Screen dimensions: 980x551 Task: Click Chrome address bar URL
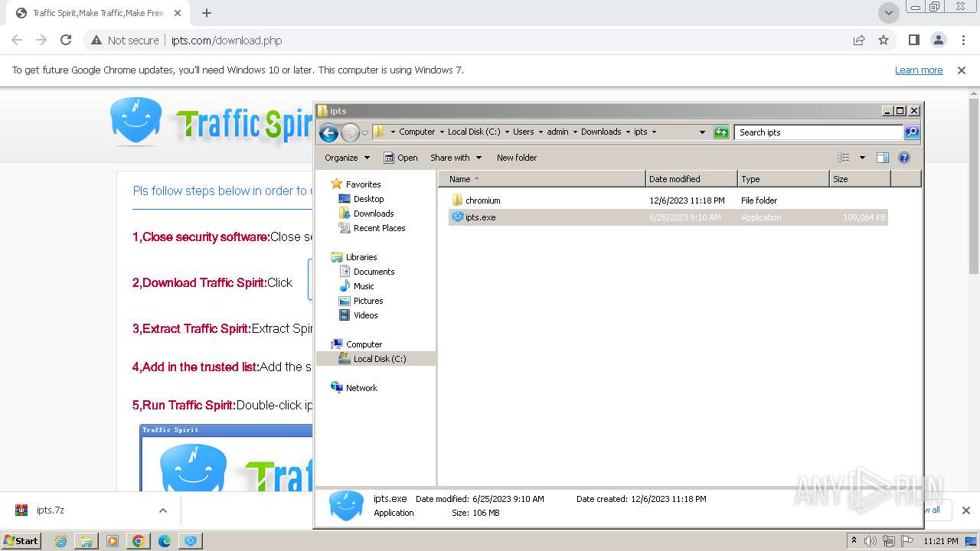click(227, 41)
